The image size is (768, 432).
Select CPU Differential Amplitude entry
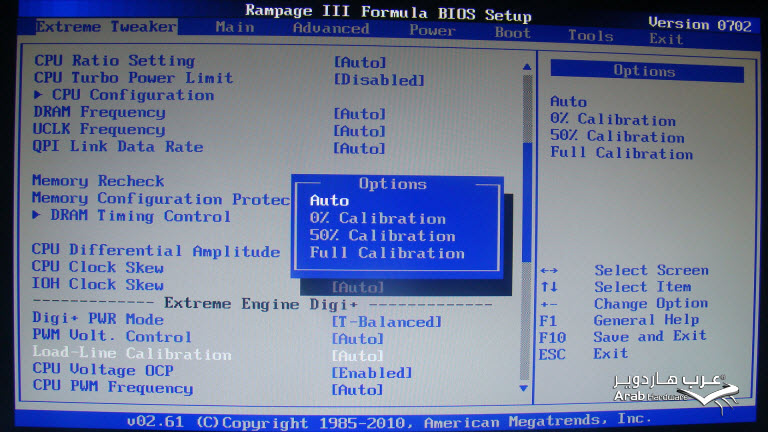coord(156,250)
